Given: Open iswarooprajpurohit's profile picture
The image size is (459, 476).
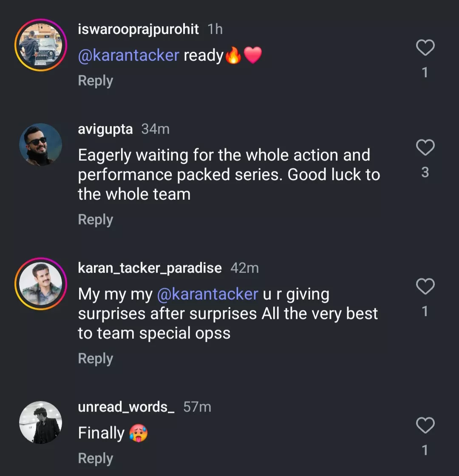Looking at the screenshot, I should coord(41,45).
